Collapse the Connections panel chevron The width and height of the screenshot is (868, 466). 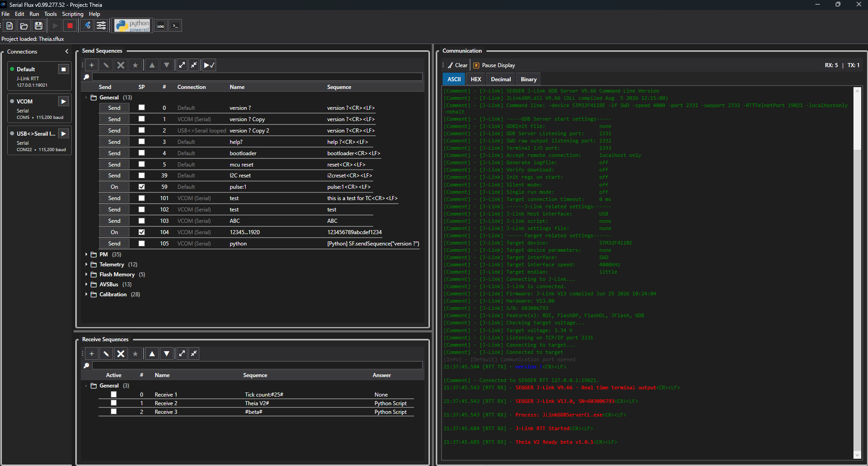(67, 52)
